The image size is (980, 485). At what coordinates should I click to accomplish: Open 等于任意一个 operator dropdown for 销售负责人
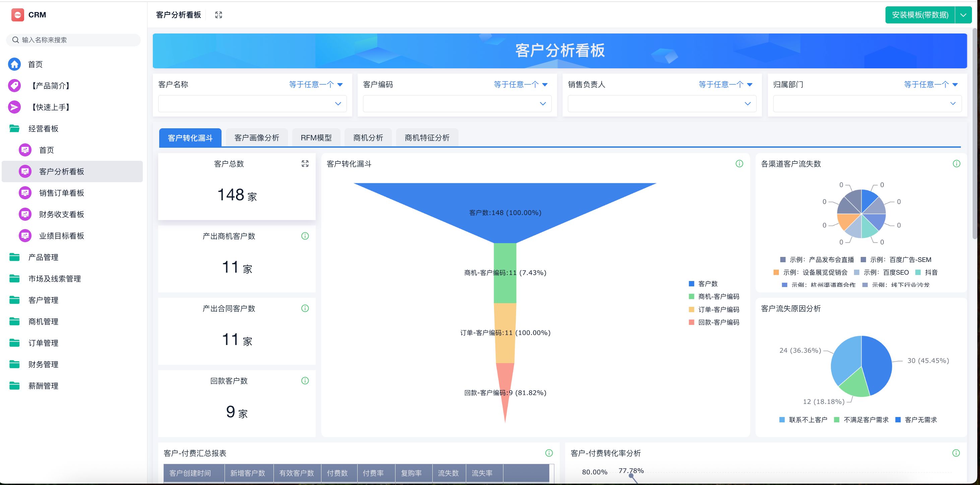pyautogui.click(x=725, y=84)
